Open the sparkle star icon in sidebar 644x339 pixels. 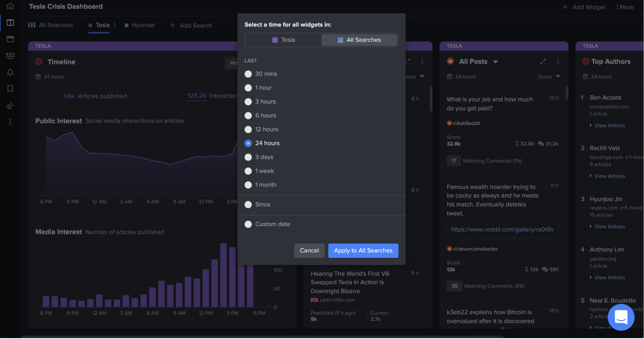[10, 106]
